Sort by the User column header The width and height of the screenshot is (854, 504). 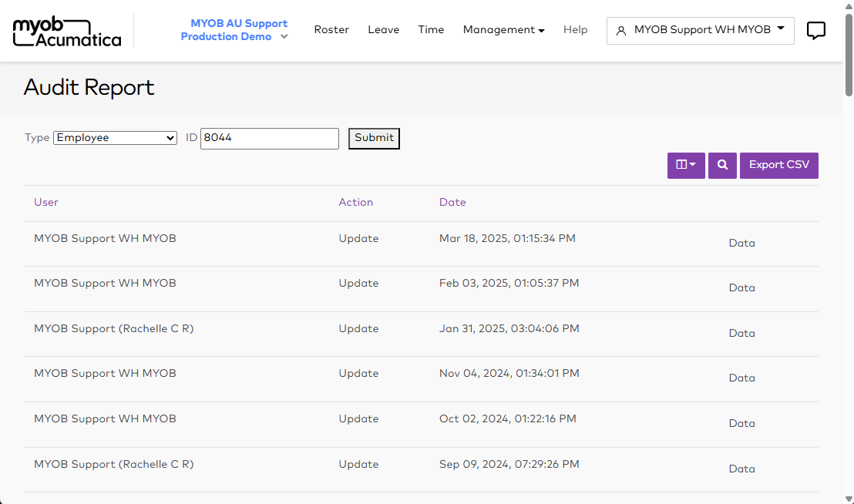point(46,203)
